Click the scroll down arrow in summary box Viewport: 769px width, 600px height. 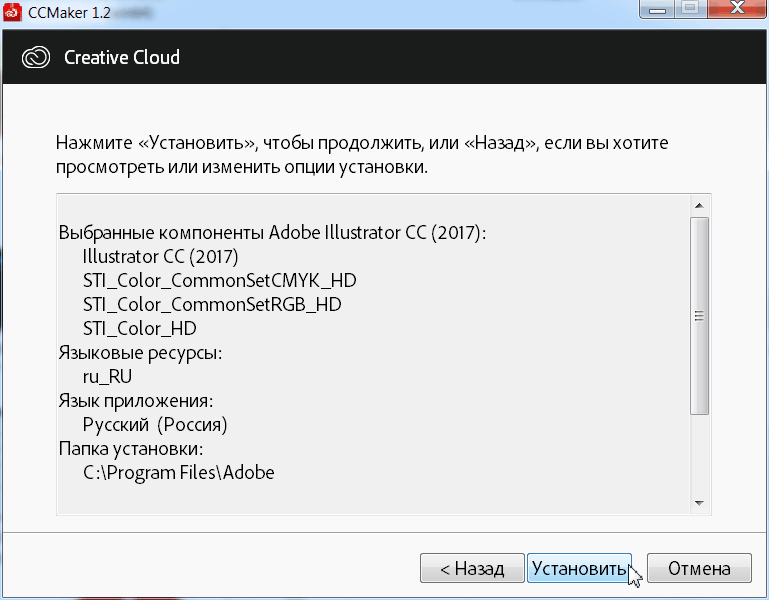[699, 503]
